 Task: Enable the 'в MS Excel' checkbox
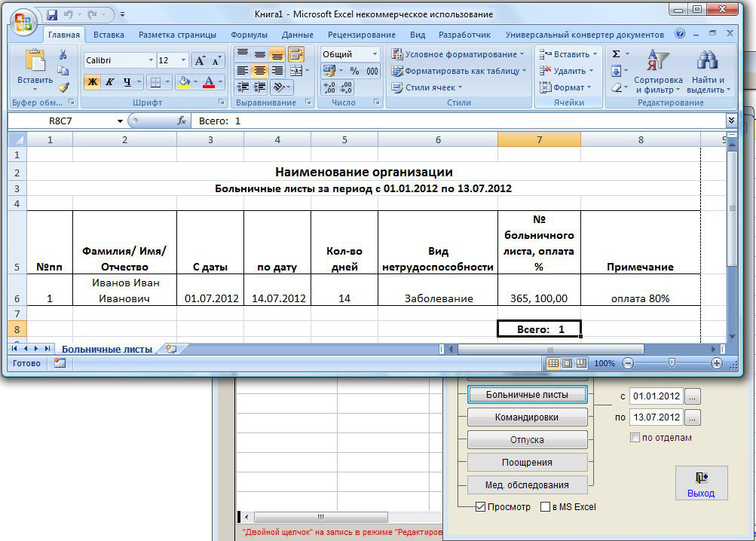[546, 507]
